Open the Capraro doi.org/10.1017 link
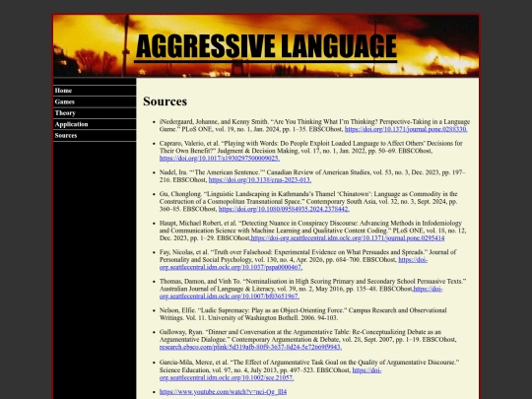Screen dimensions: 532x399 (220, 159)
